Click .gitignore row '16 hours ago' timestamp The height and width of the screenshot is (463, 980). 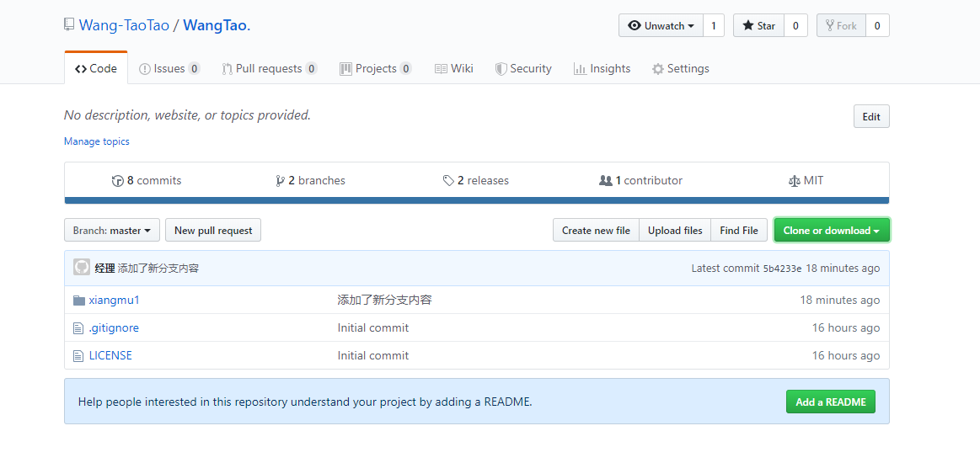846,328
